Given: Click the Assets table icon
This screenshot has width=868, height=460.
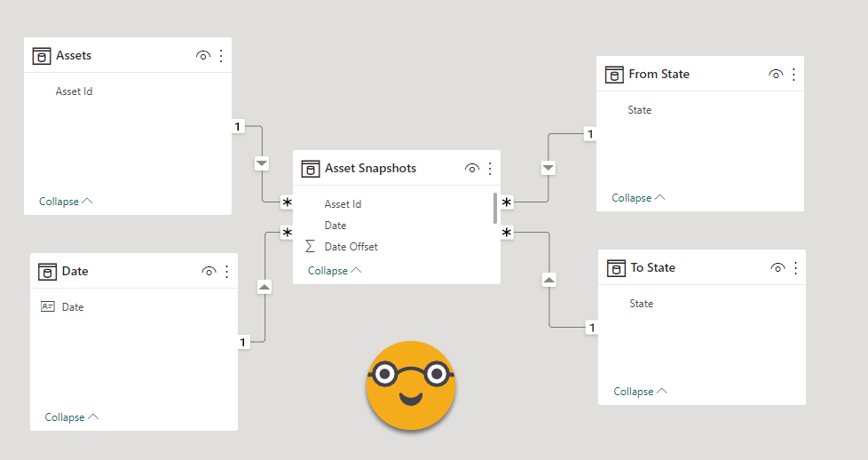Looking at the screenshot, I should tap(42, 56).
